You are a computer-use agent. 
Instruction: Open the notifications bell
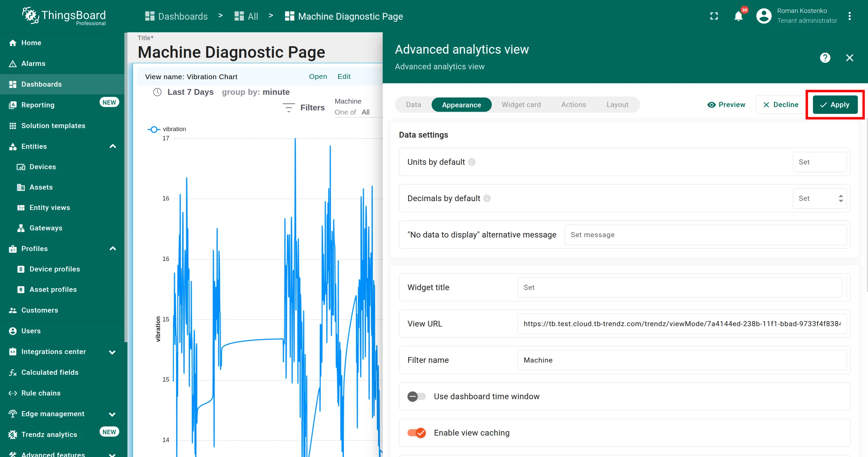click(739, 16)
